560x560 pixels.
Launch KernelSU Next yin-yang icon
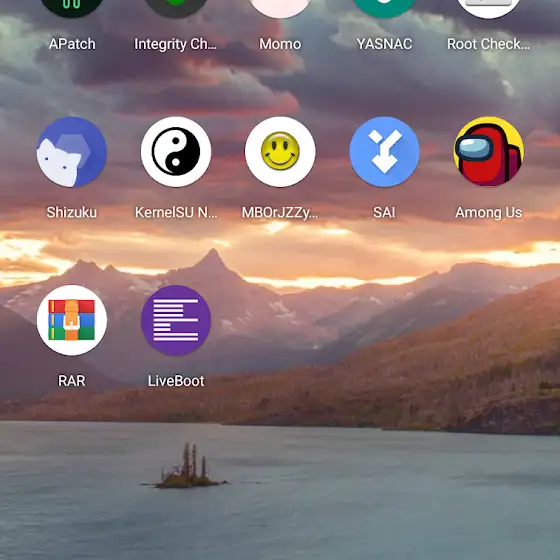pyautogui.click(x=176, y=152)
